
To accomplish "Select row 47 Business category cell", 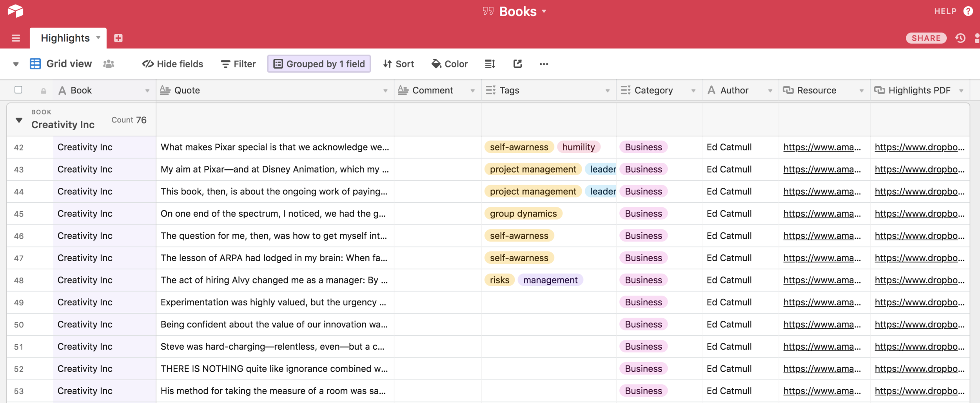I will click(659, 258).
